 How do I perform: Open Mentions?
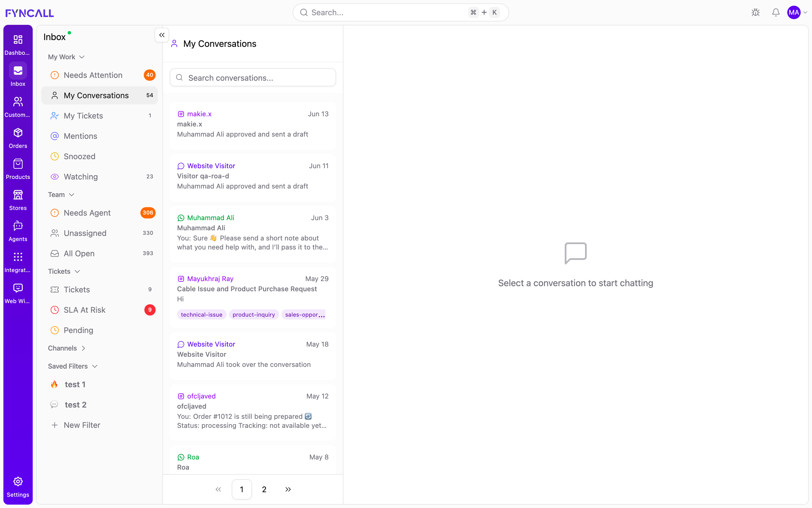point(99,136)
